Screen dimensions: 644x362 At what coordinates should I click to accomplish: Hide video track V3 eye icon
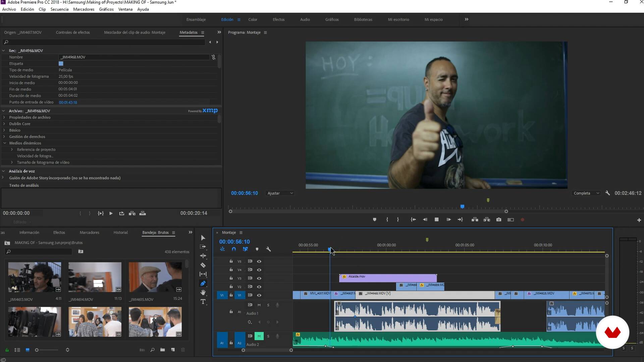tap(259, 278)
